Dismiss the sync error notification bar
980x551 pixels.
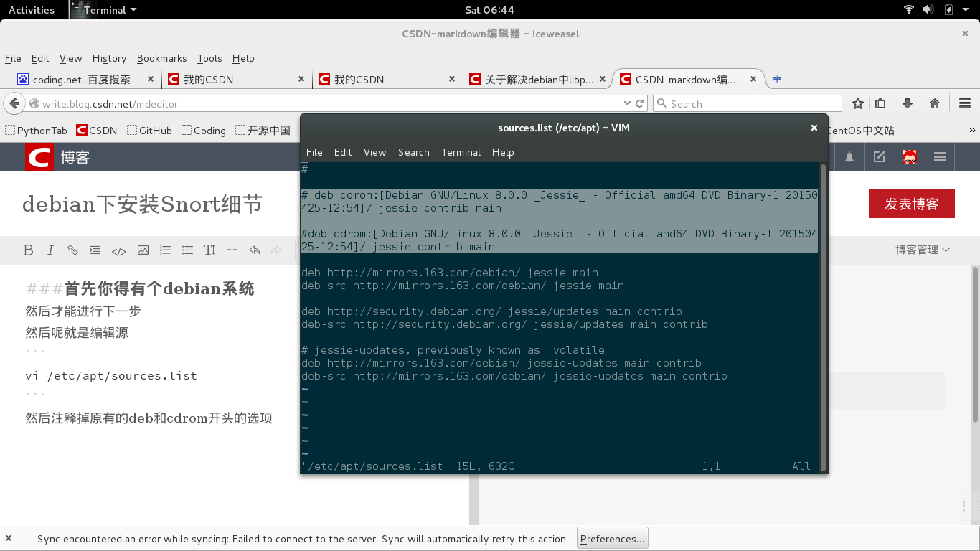[9, 538]
